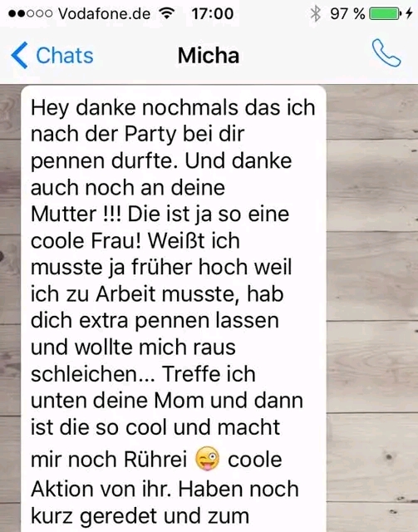
Task: Tap the Bluetooth status icon
Action: tap(316, 14)
